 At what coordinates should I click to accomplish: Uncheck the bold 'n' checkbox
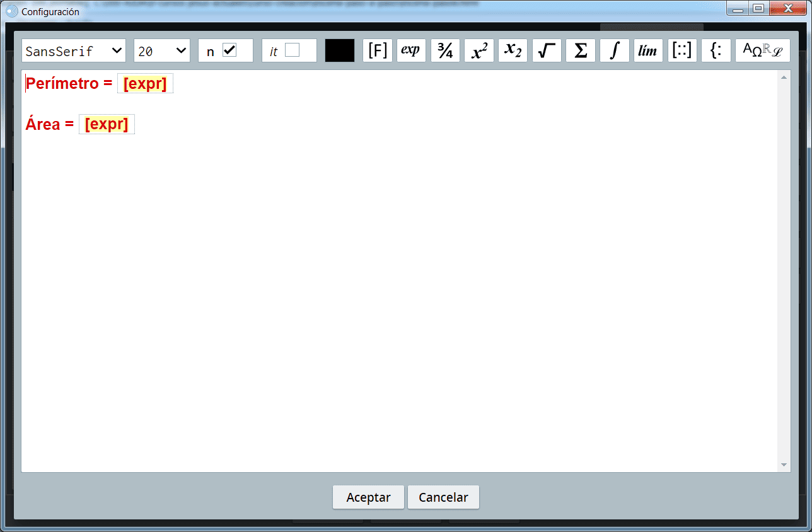click(229, 50)
